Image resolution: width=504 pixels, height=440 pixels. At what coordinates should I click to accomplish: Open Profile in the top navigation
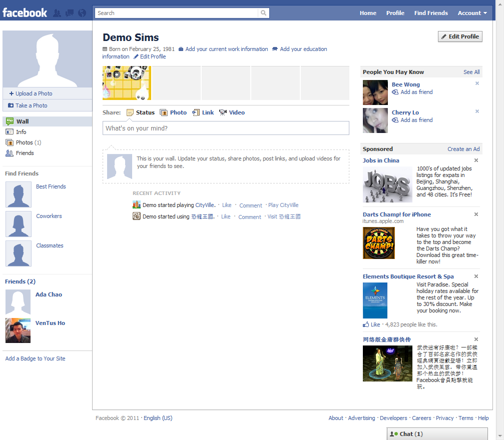[x=395, y=13]
